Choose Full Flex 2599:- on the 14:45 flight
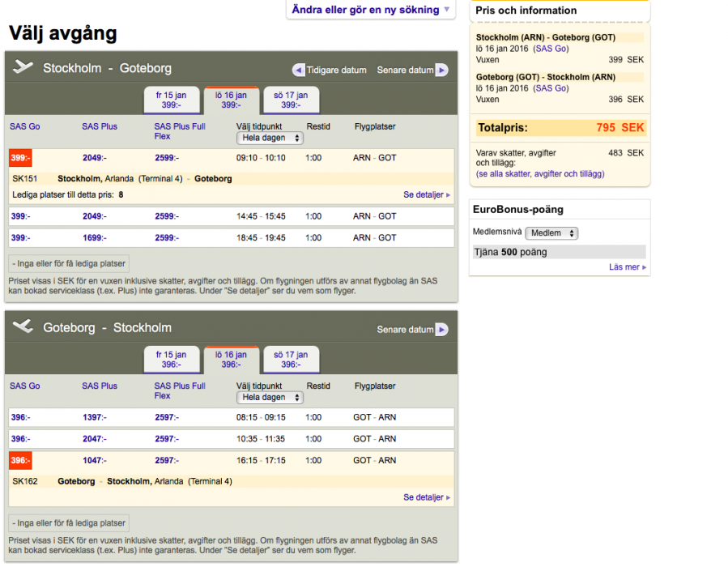This screenshot has height=567, width=728. click(167, 216)
